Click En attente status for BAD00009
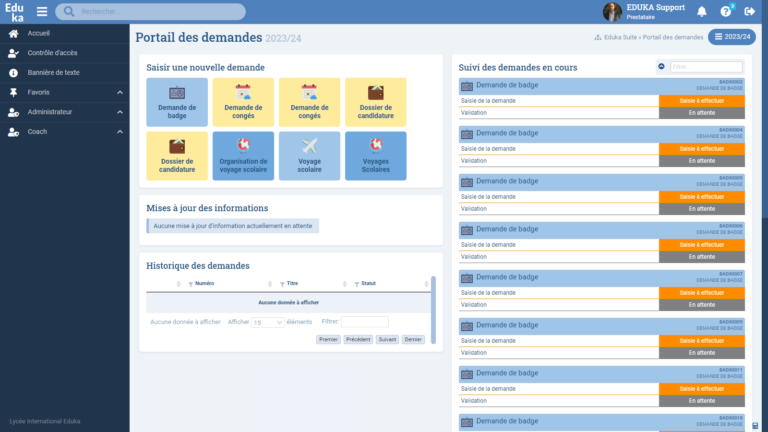The image size is (768, 432). [701, 353]
